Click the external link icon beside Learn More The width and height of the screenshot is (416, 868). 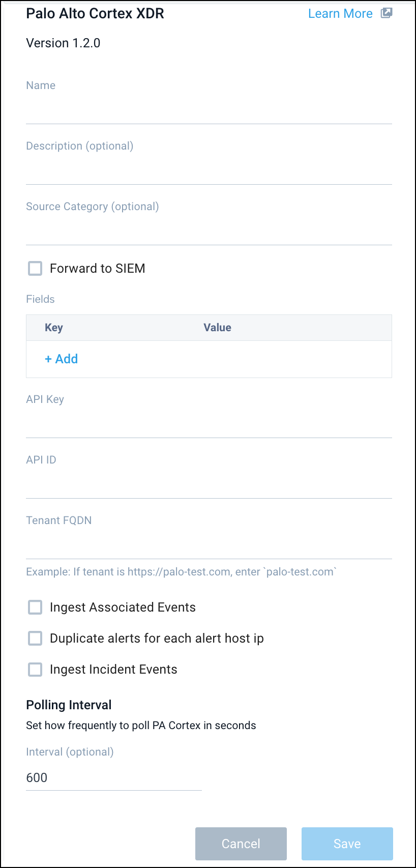point(387,13)
